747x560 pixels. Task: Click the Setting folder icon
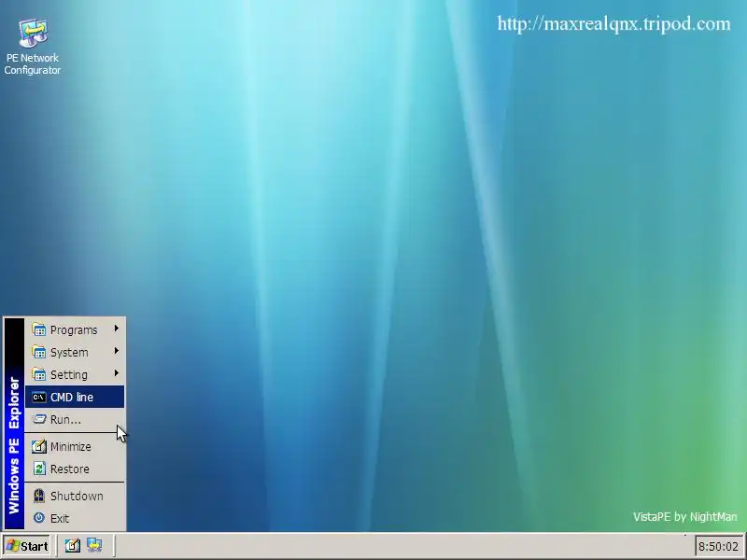38,374
